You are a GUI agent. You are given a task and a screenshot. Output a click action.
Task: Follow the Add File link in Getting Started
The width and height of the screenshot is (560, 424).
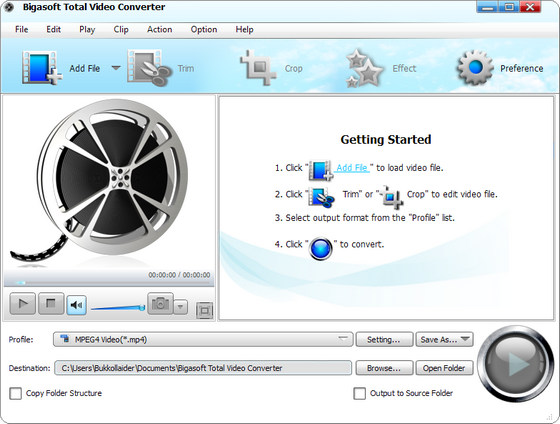tap(352, 168)
